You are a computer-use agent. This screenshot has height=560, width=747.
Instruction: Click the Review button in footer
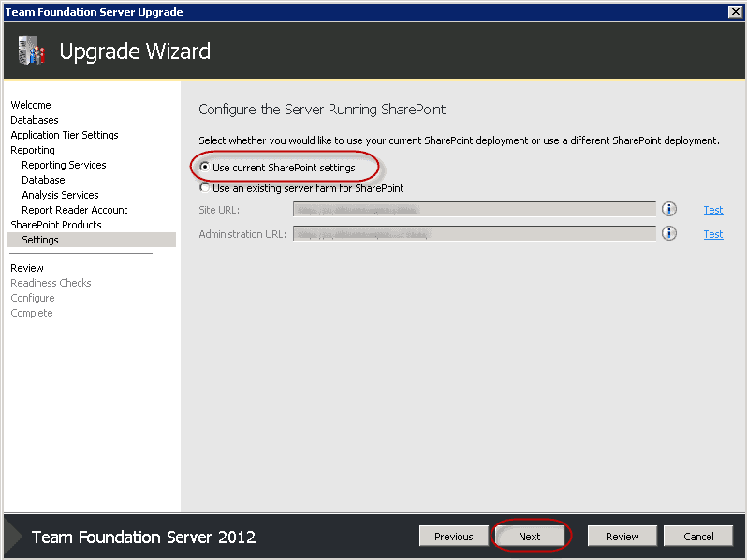[x=622, y=537]
